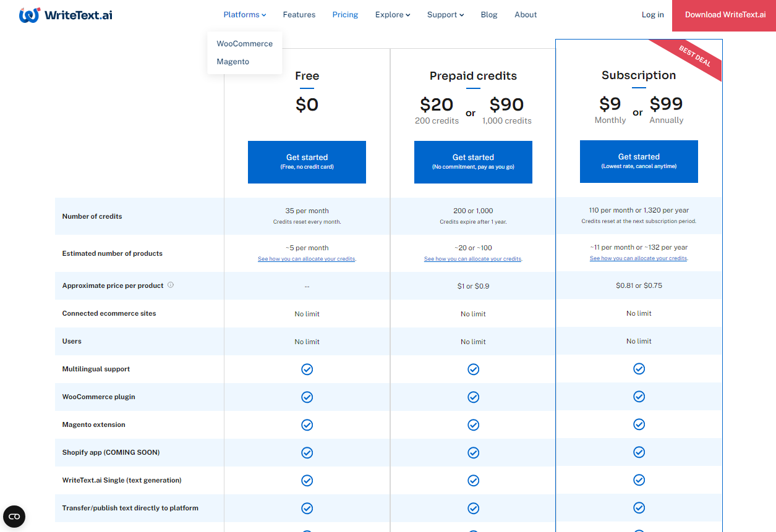Viewport: 776px width, 532px height.
Task: Click the "$0" Free plan price
Action: coord(307,105)
